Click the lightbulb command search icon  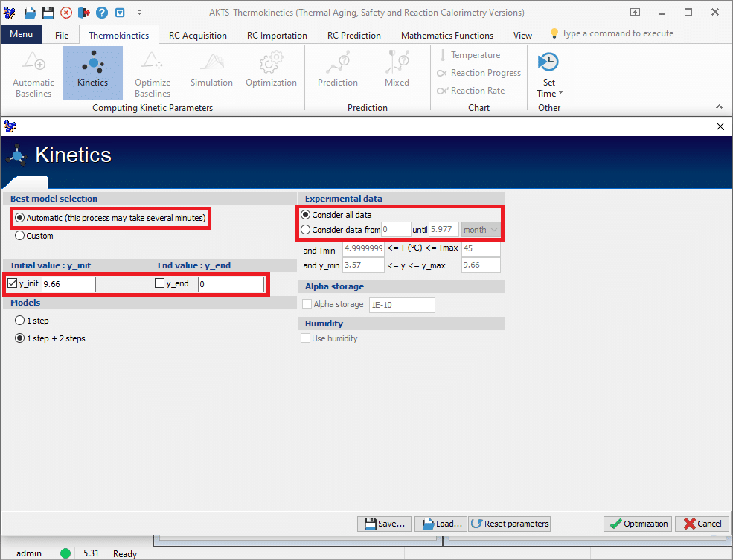(x=554, y=33)
